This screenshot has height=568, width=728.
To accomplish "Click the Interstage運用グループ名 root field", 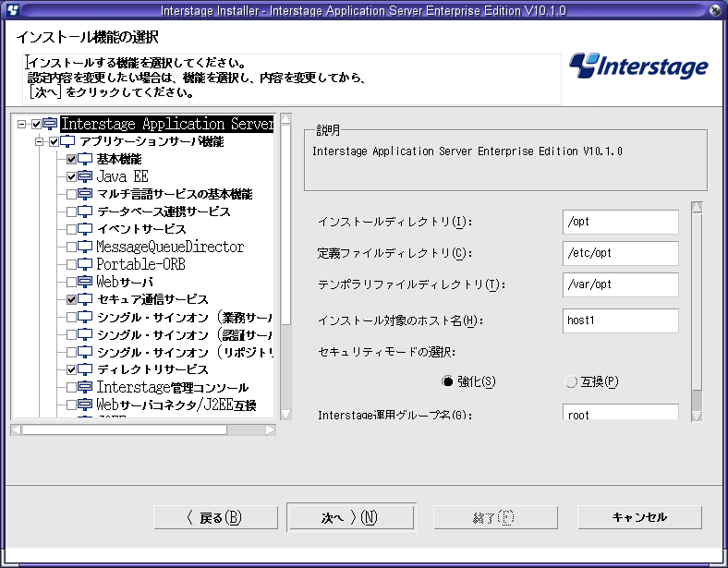I will tap(620, 412).
